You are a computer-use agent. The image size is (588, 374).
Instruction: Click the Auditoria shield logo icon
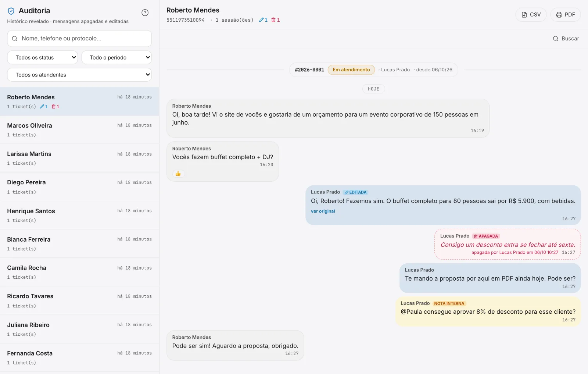(11, 11)
